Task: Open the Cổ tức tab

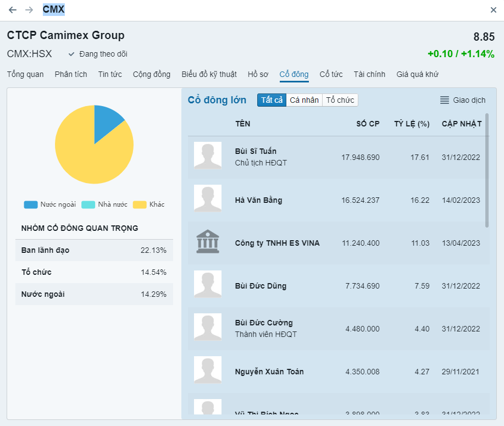Action: pyautogui.click(x=331, y=74)
